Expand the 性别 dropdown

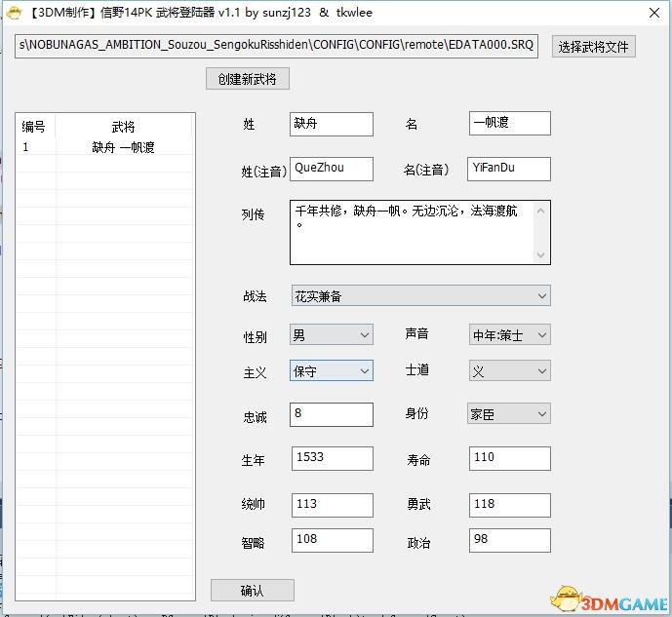pos(332,335)
